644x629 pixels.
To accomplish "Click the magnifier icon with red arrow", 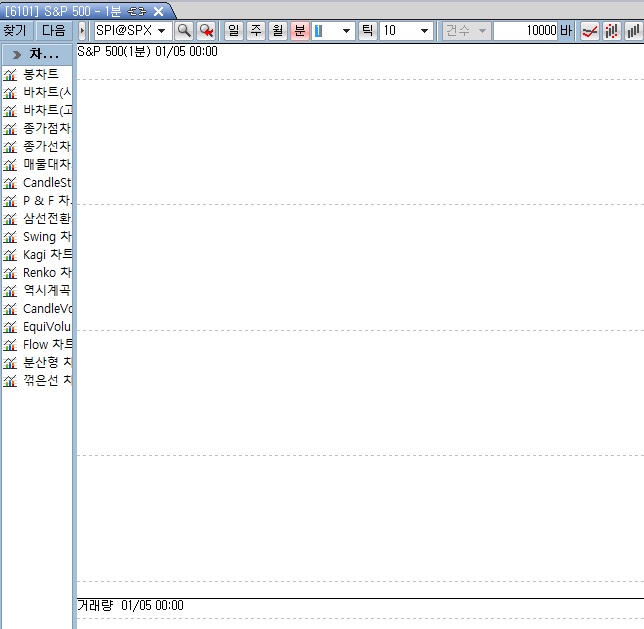I will pos(206,31).
